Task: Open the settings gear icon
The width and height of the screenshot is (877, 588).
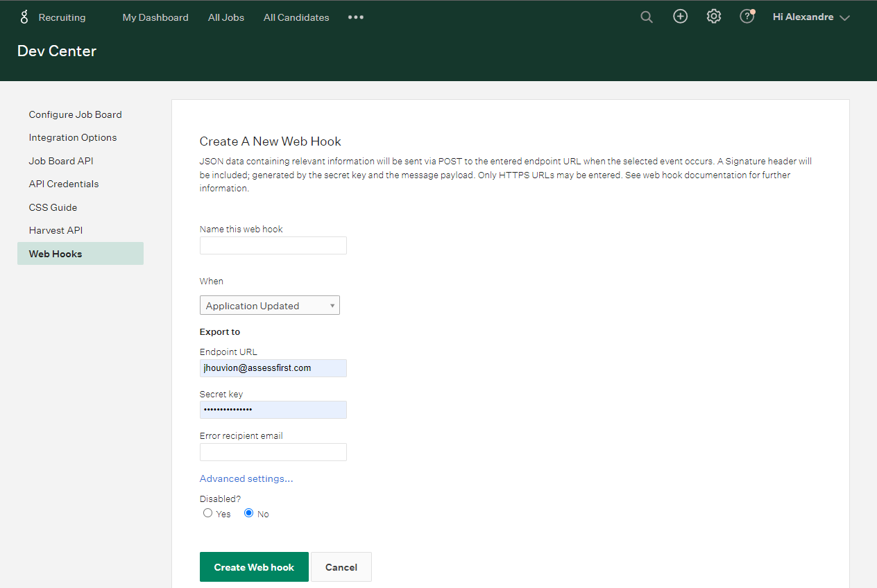Action: [714, 17]
